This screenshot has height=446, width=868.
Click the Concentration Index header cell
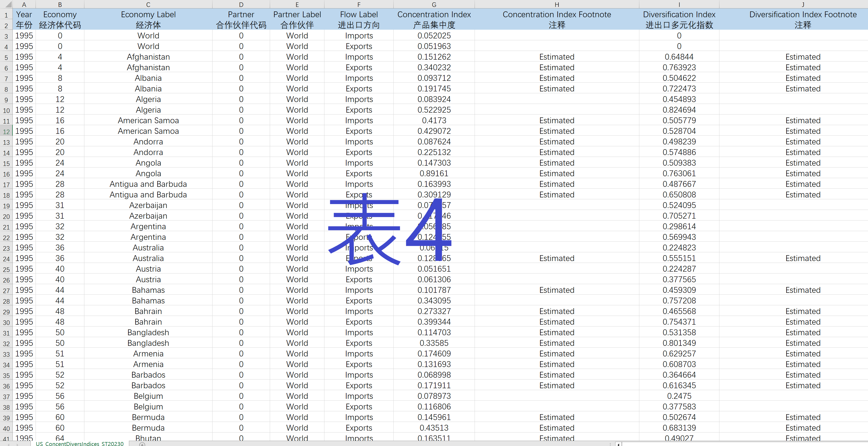coord(434,15)
